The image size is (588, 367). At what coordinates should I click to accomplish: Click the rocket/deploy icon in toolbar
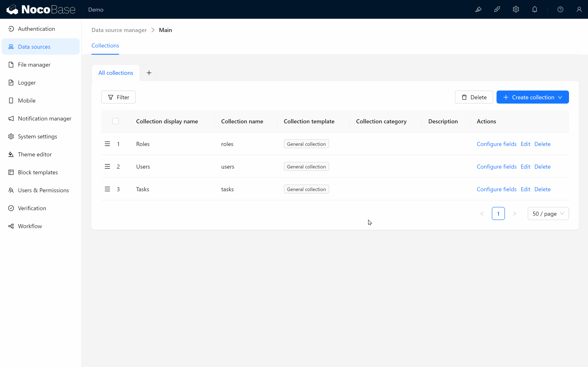coord(497,9)
